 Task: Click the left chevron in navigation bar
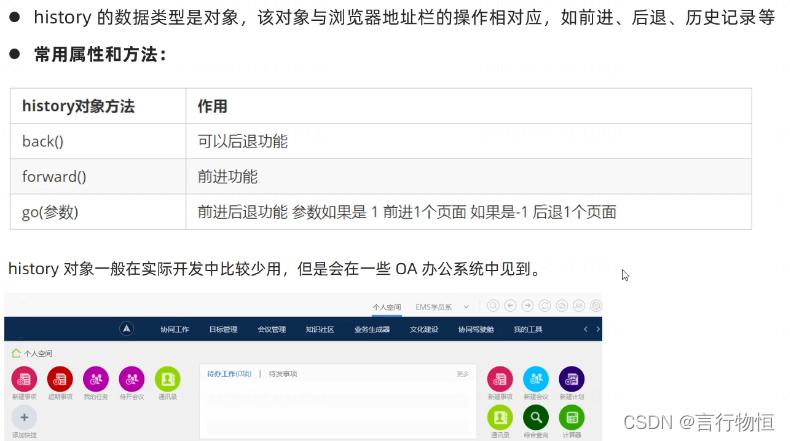click(x=585, y=329)
